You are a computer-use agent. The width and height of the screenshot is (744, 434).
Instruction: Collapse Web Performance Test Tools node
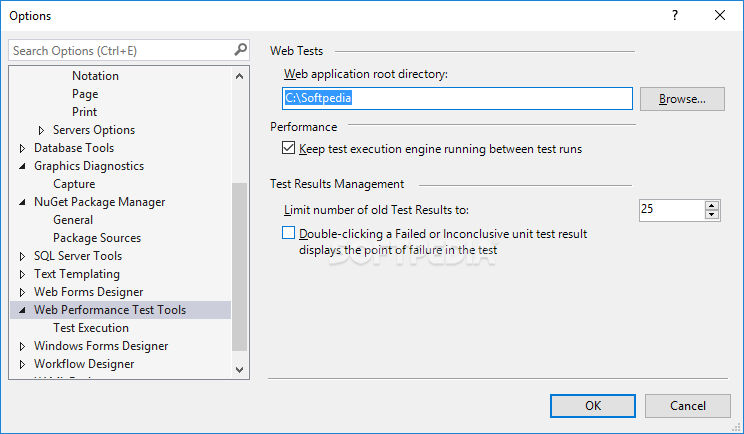point(22,310)
